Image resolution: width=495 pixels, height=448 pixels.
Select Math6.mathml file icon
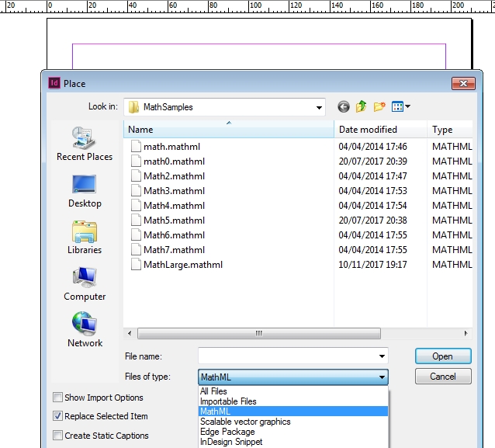click(136, 235)
